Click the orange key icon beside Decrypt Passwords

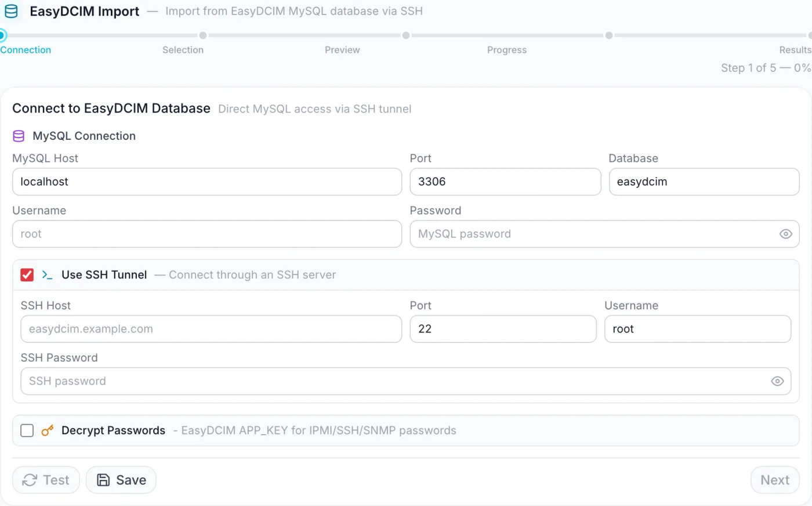tap(48, 431)
